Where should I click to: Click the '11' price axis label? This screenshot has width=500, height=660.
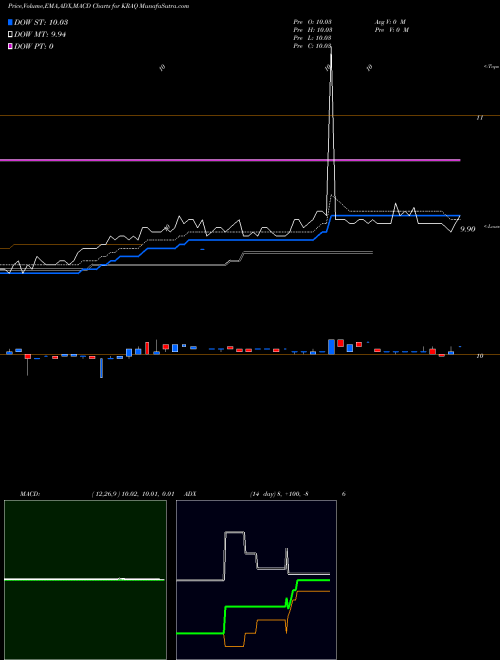479,118
